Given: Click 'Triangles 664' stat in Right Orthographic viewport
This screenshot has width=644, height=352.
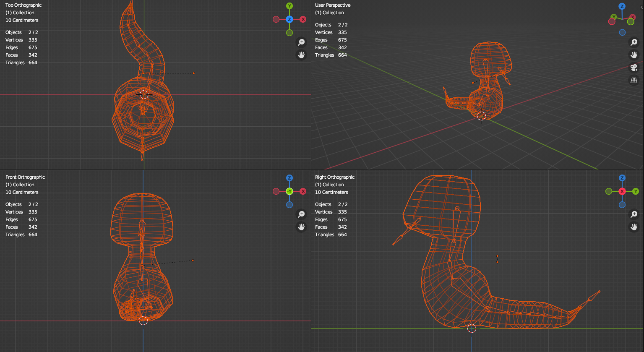Looking at the screenshot, I should [331, 235].
